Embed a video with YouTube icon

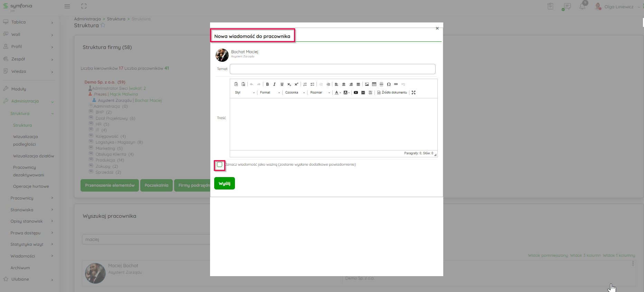pyautogui.click(x=356, y=93)
